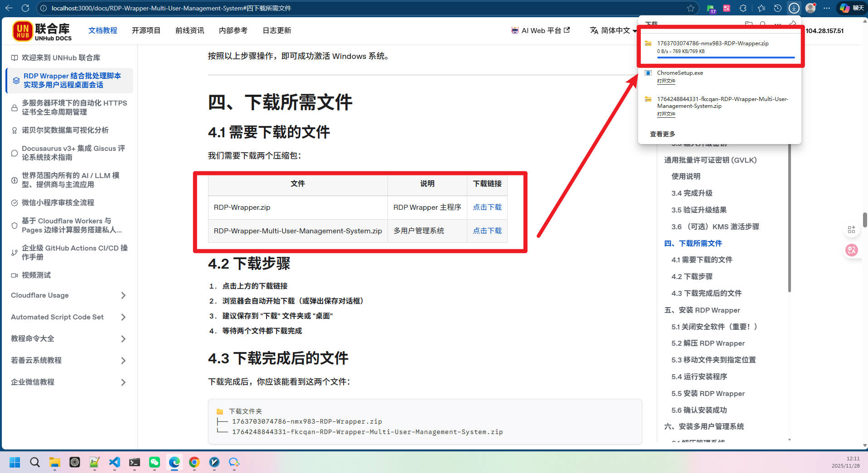The image size is (868, 473).
Task: Open 企业级 GitHub Actions CI/CD sidebar article
Action: click(69, 252)
